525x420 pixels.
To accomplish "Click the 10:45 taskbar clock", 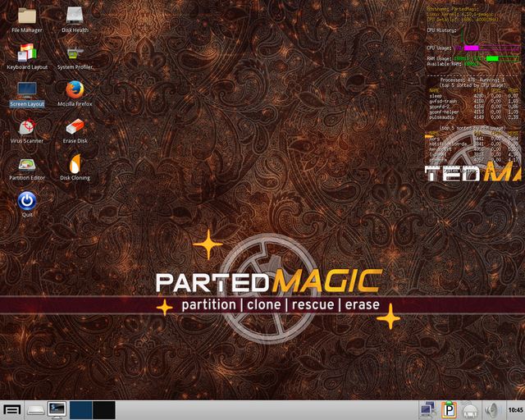I will tap(515, 410).
